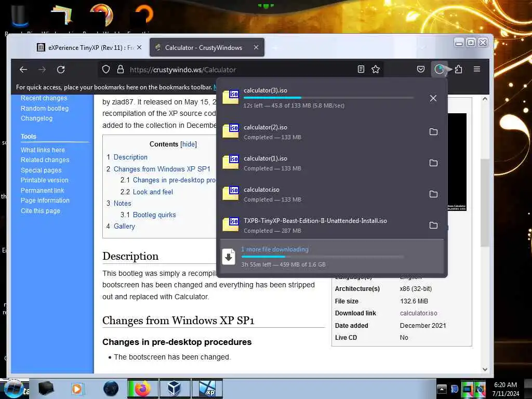The height and width of the screenshot is (399, 532).
Task: Close the Calculator - CrustyWindows tab
Action: (x=256, y=47)
